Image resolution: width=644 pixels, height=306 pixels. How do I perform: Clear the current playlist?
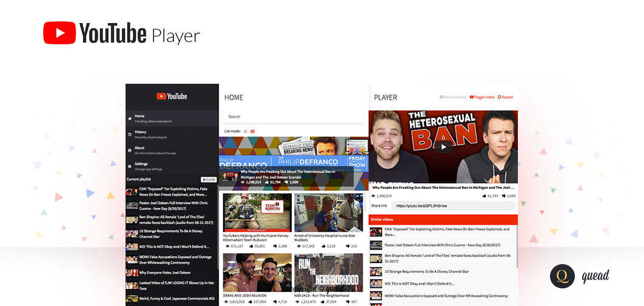[209, 179]
